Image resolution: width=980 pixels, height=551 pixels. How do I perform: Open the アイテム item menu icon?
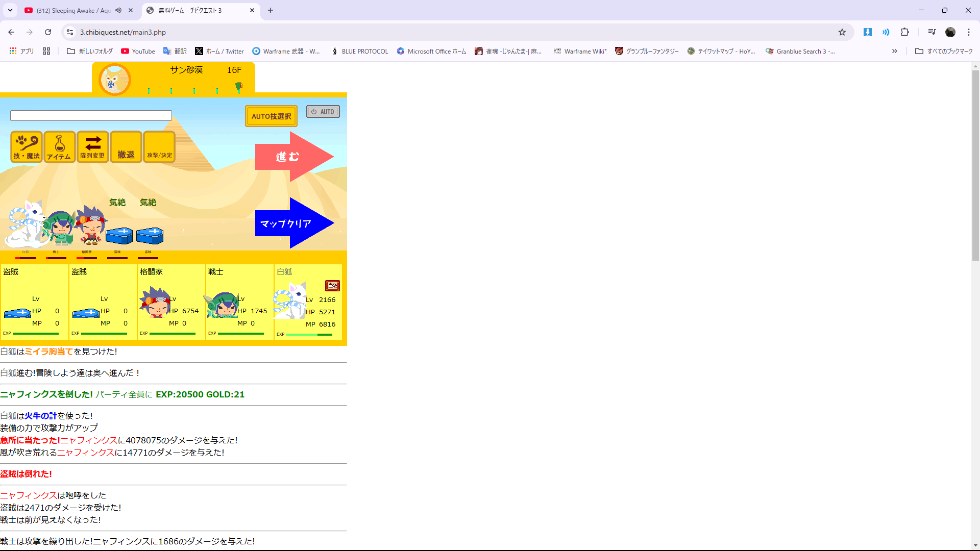pyautogui.click(x=59, y=147)
